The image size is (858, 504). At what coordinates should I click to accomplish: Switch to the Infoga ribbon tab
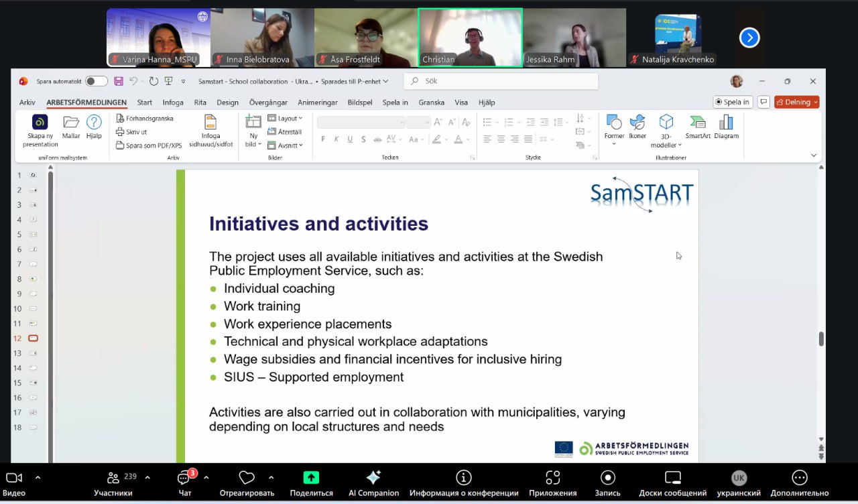pyautogui.click(x=173, y=103)
